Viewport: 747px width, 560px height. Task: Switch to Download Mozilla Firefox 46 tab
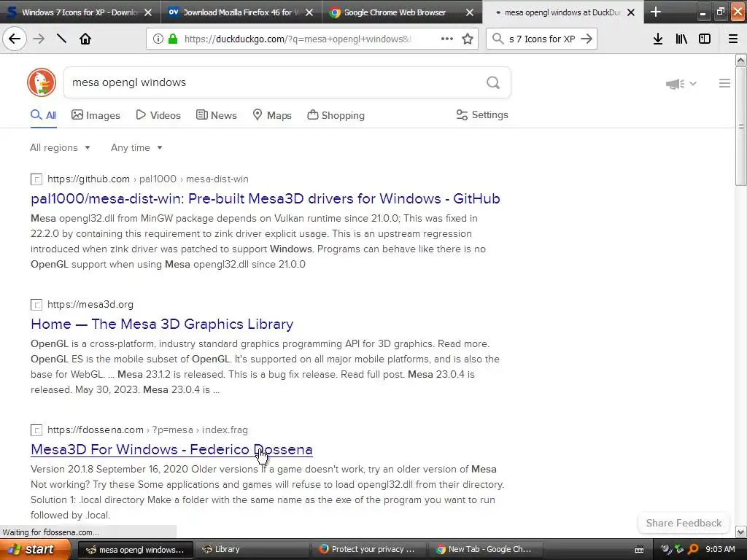[241, 12]
